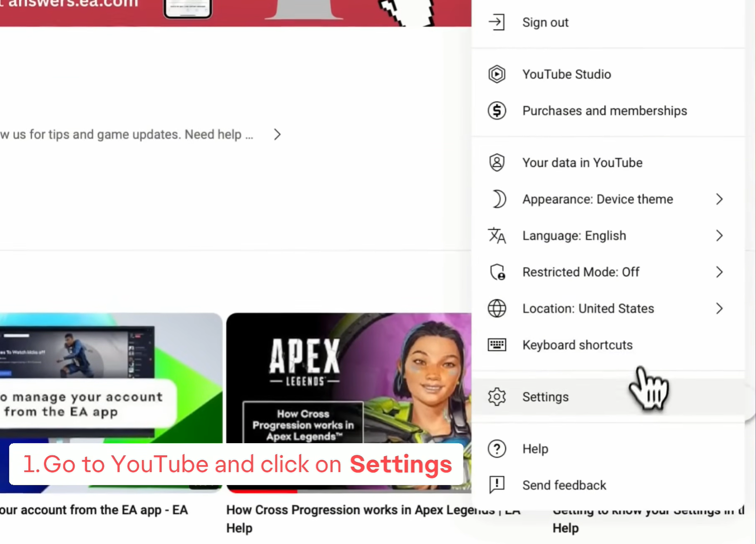
Task: Open the Apex Legends Cross Progression video thumbnail
Action: point(349,402)
